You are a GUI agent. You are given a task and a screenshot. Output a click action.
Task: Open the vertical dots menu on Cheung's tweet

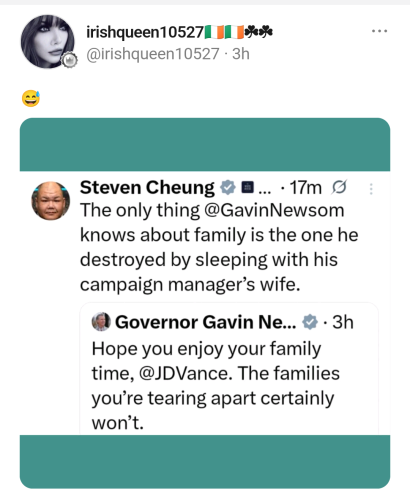pyautogui.click(x=371, y=189)
